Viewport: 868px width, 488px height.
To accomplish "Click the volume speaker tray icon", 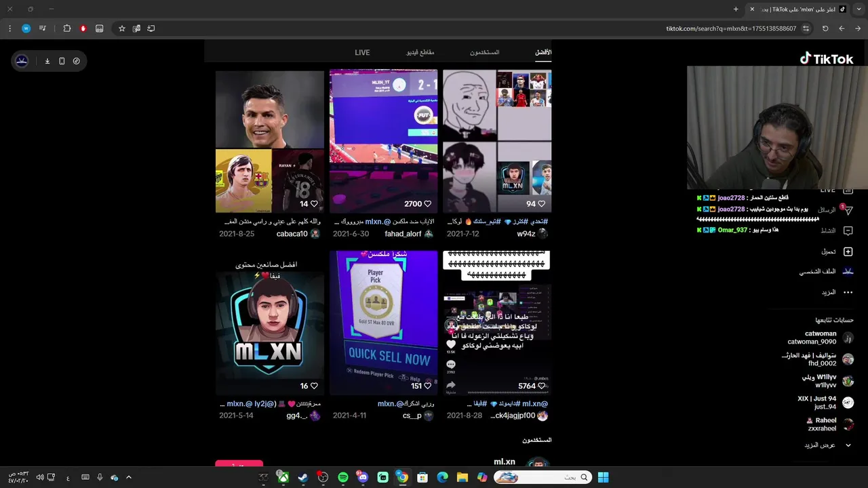I will tap(39, 477).
